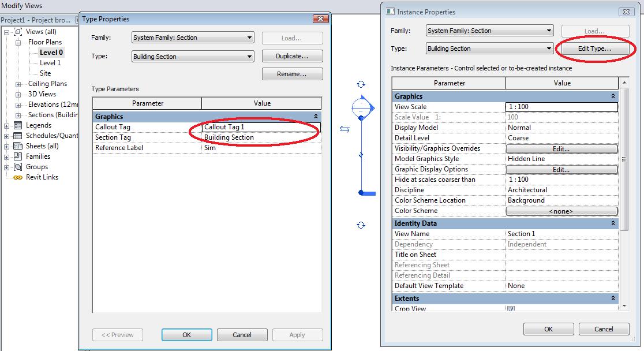Click the Edit Type... button

pyautogui.click(x=595, y=48)
